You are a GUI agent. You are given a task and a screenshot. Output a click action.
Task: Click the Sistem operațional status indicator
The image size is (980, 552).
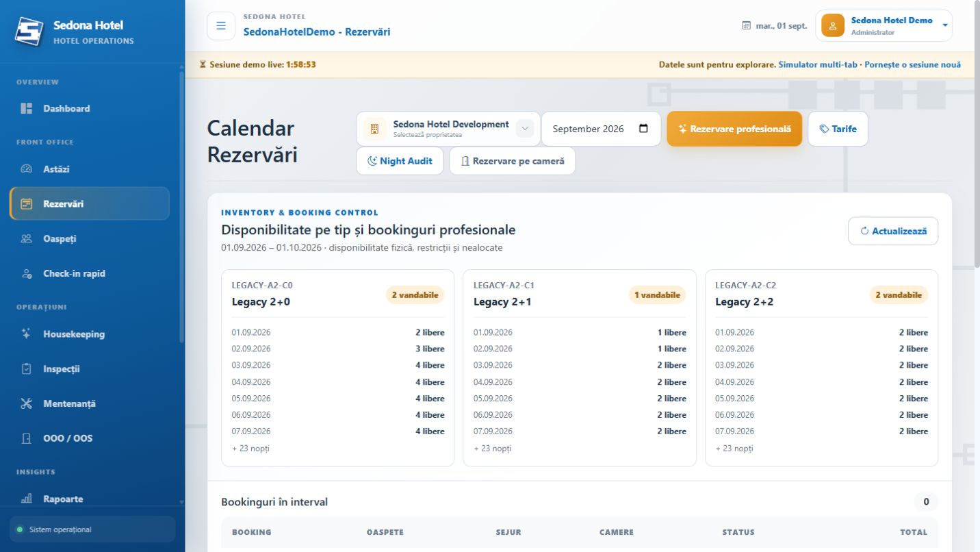click(92, 529)
